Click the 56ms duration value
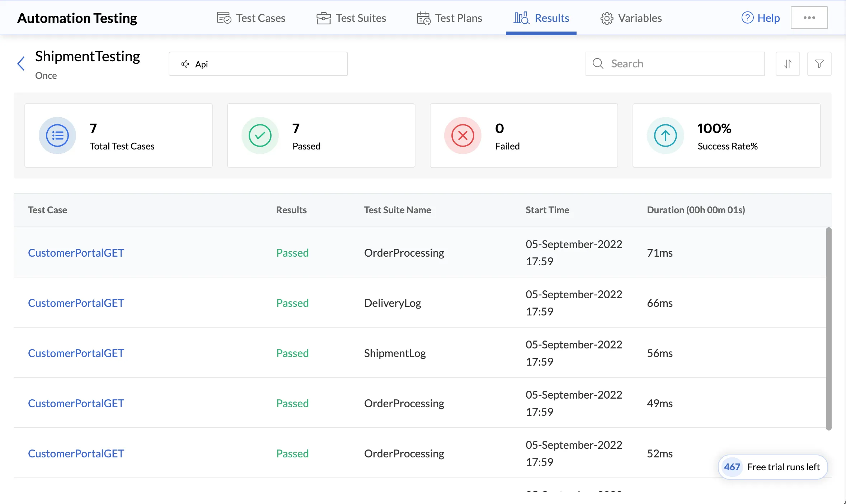The height and width of the screenshot is (504, 846). point(660,353)
